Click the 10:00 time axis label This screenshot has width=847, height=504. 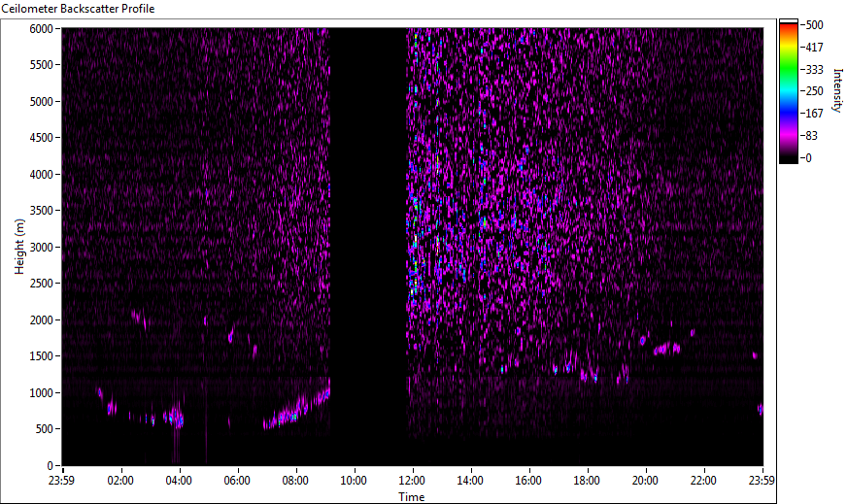354,481
